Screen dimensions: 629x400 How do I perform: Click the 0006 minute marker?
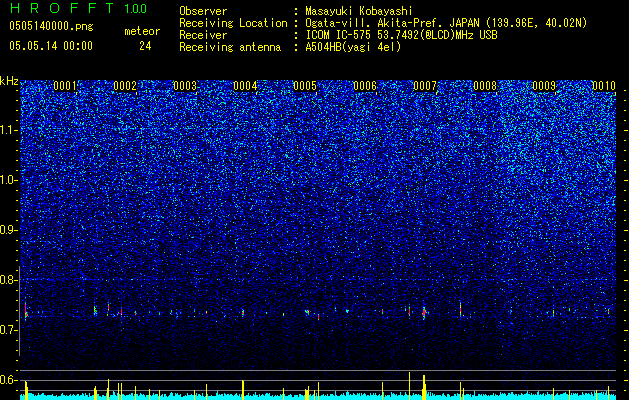pyautogui.click(x=365, y=86)
